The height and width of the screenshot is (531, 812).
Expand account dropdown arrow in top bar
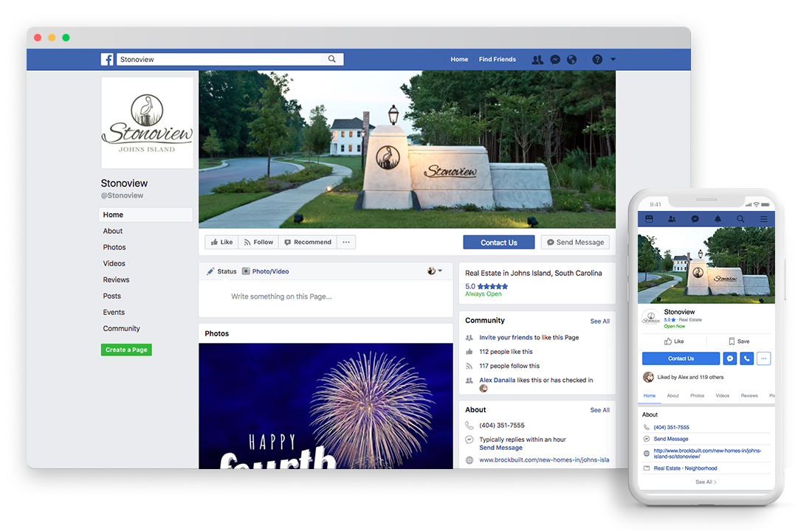[x=613, y=60]
